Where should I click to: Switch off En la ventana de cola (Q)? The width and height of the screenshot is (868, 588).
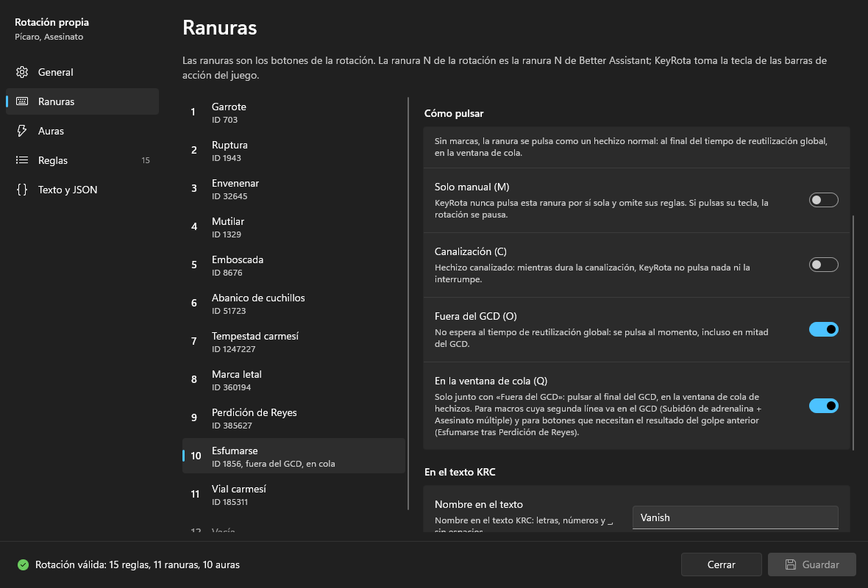pos(823,406)
